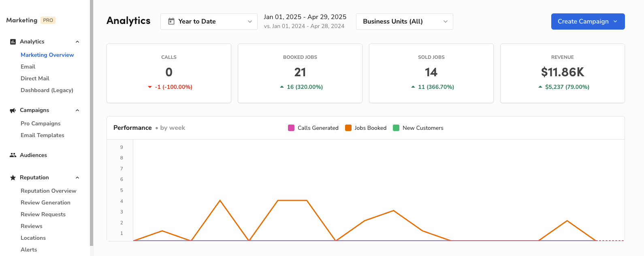This screenshot has width=644, height=256.
Task: Click the Booked Jobs value 21
Action: point(300,72)
